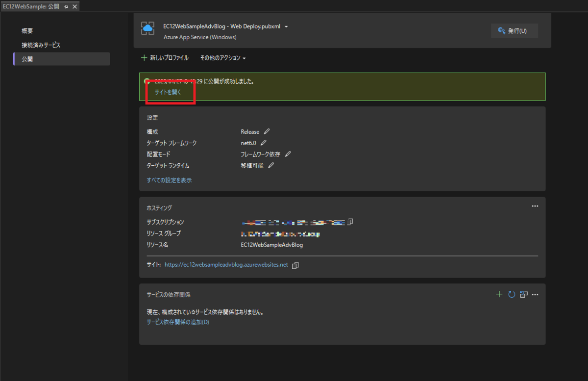Viewport: 588px width, 381px height.
Task: Click the EC12WebSampleAdvBlog resource name value
Action: coord(272,245)
